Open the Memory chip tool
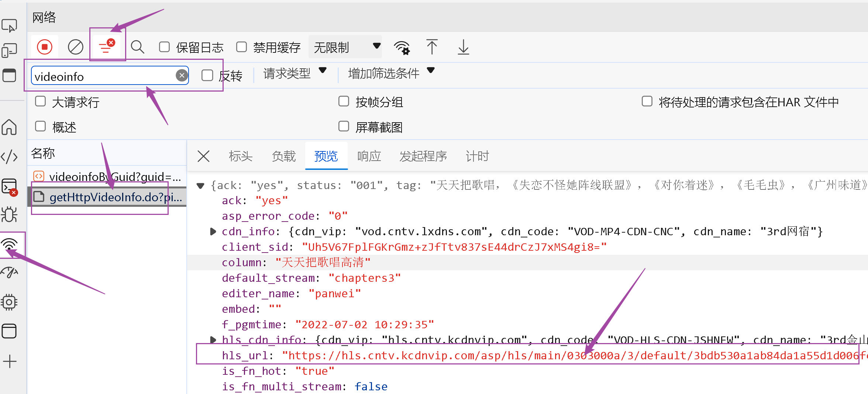 [x=9, y=302]
